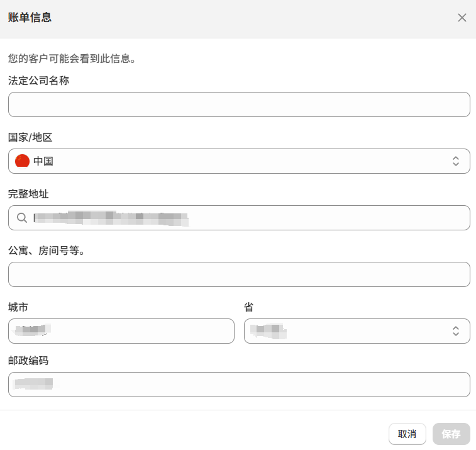
Task: Click the 保存 save button
Action: click(451, 434)
